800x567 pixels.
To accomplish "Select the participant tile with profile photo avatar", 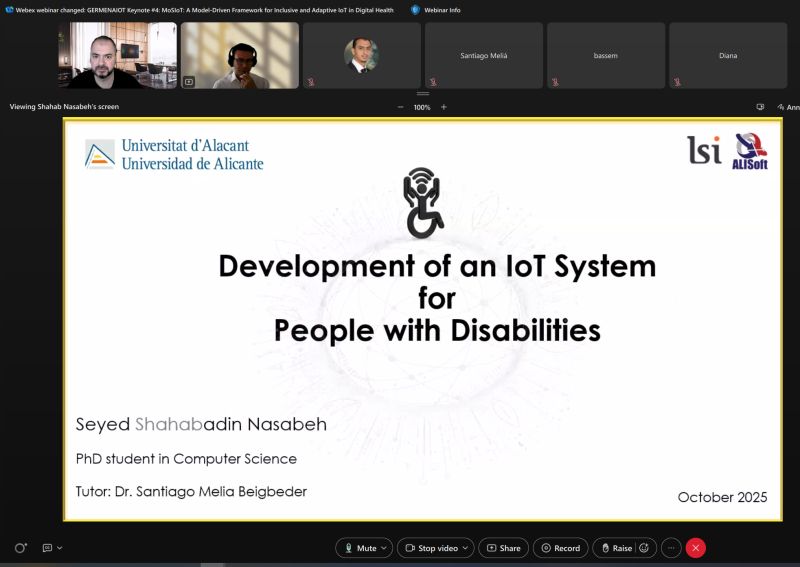I will (362, 55).
